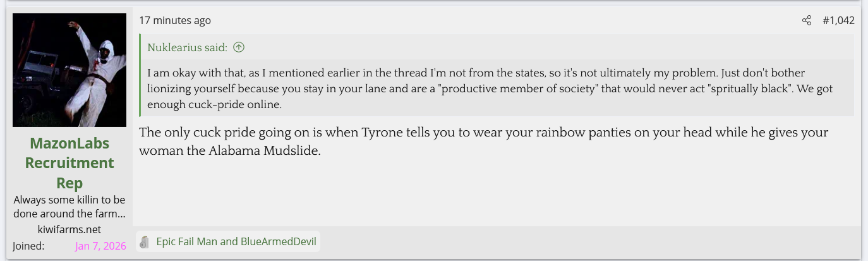Screen dimensions: 868x261
Task: Click the light reactions bar background
Action: [x=588, y=241]
